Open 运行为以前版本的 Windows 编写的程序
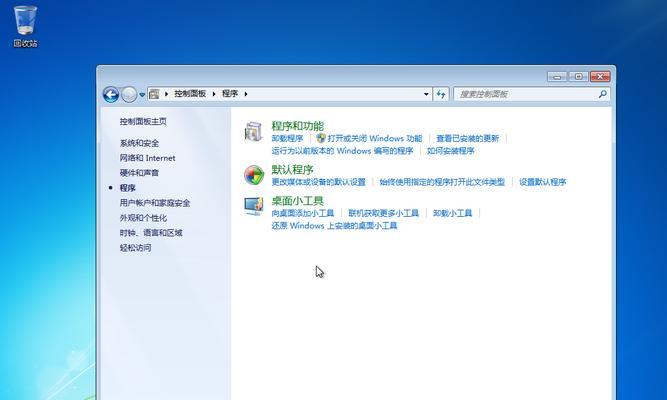 pos(342,151)
